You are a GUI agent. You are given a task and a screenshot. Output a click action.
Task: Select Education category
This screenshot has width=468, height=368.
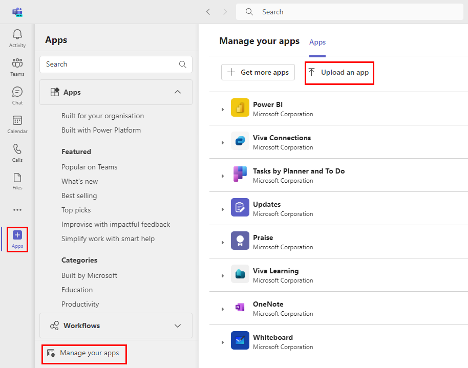(x=77, y=290)
